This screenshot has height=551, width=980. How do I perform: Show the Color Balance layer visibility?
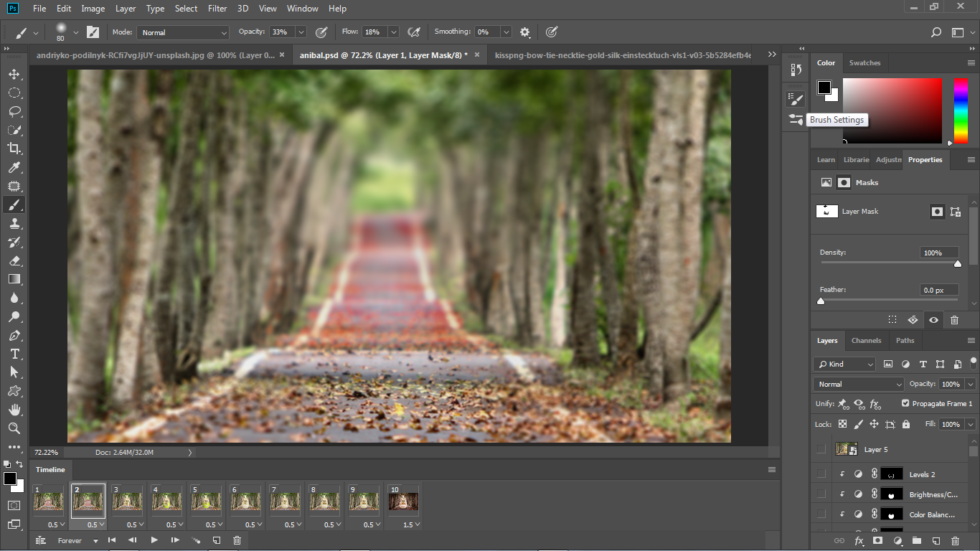(821, 514)
